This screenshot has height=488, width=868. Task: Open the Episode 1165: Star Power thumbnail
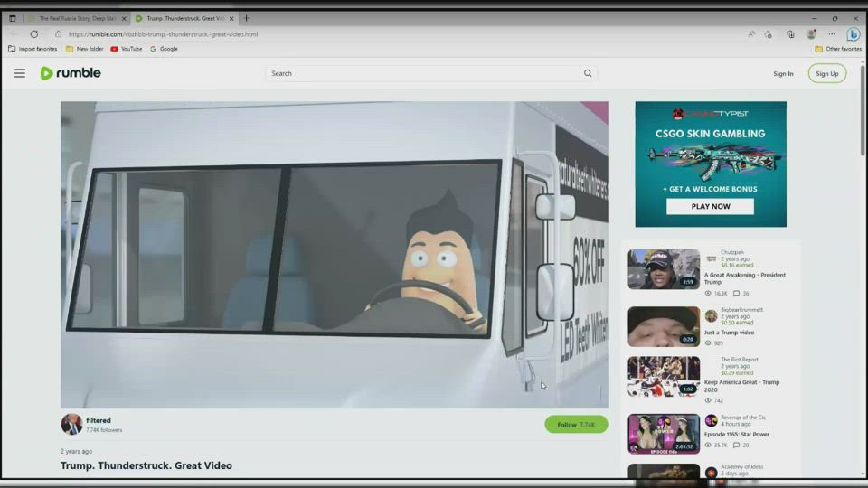[x=664, y=434]
